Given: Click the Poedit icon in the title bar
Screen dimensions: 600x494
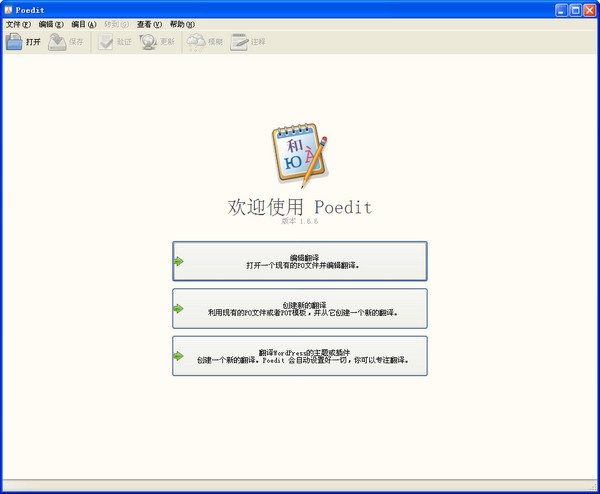Looking at the screenshot, I should click(9, 10).
